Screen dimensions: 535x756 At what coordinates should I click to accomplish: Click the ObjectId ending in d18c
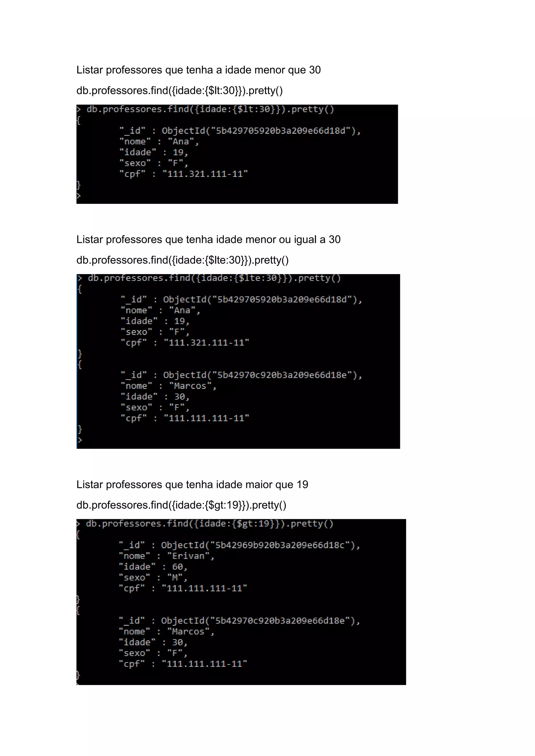tap(260, 545)
